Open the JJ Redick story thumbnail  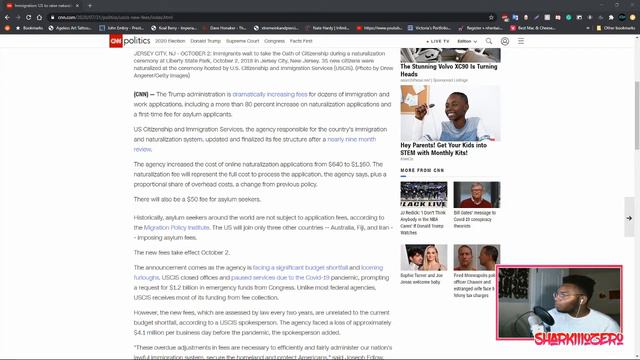tap(424, 195)
